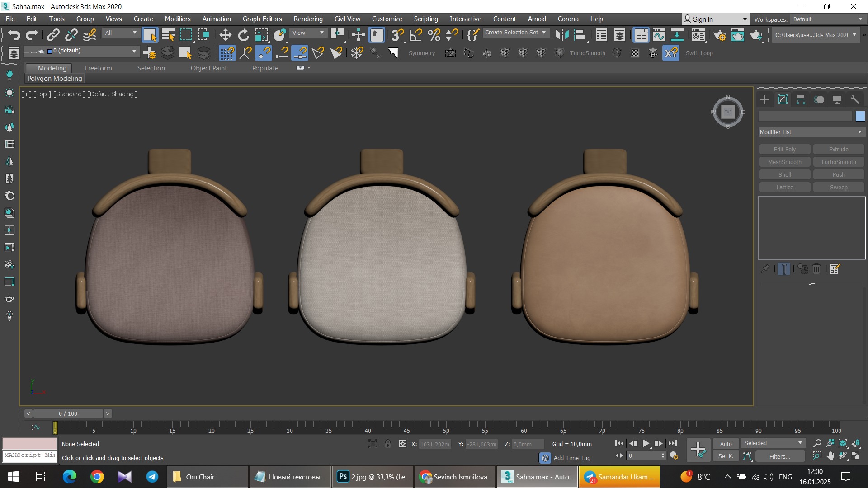Click the object color swatch
The width and height of the screenshot is (868, 488).
tap(860, 116)
